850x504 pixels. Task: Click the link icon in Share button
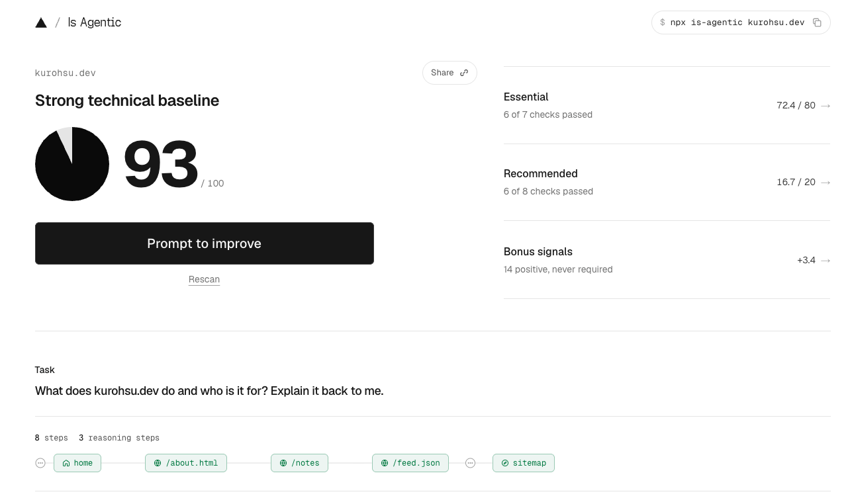pyautogui.click(x=464, y=73)
